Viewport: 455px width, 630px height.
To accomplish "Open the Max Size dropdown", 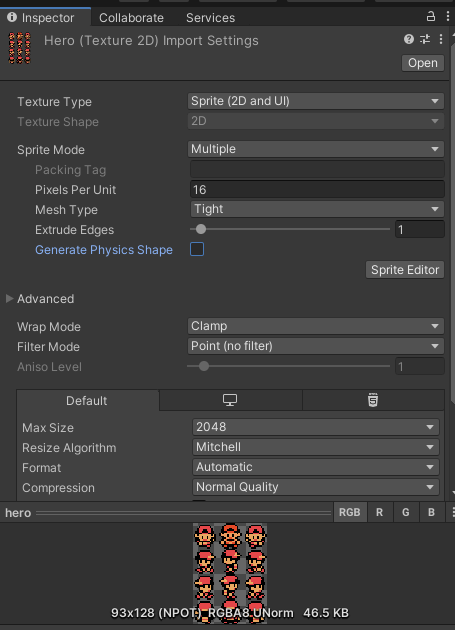I will point(316,427).
